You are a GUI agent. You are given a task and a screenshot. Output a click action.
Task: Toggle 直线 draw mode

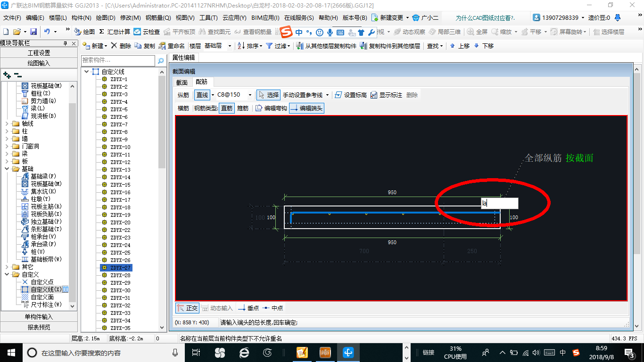(x=202, y=95)
